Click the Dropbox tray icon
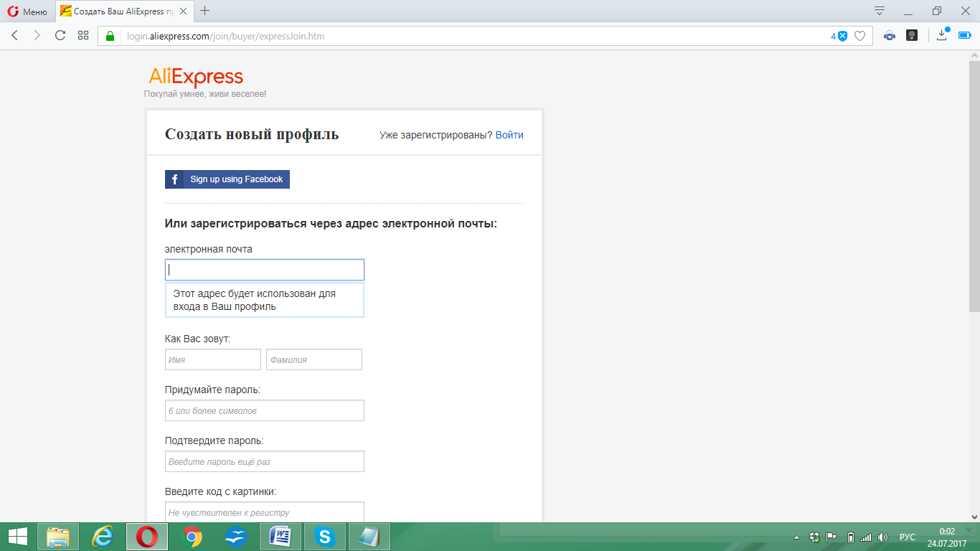 point(814,537)
